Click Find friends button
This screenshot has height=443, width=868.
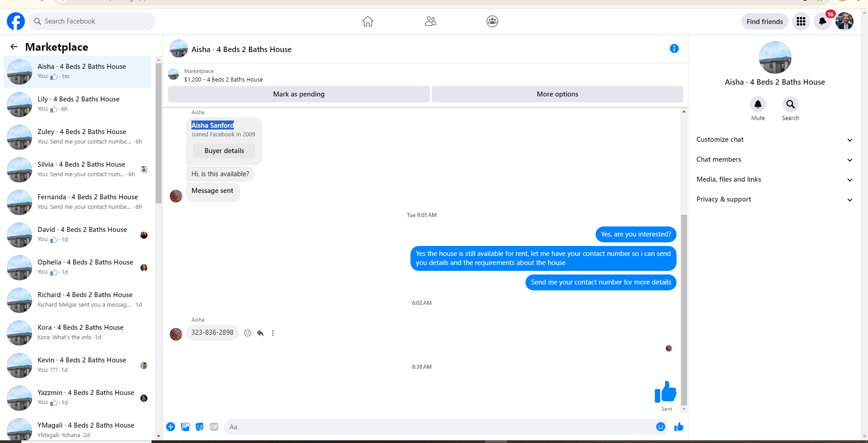coord(765,21)
